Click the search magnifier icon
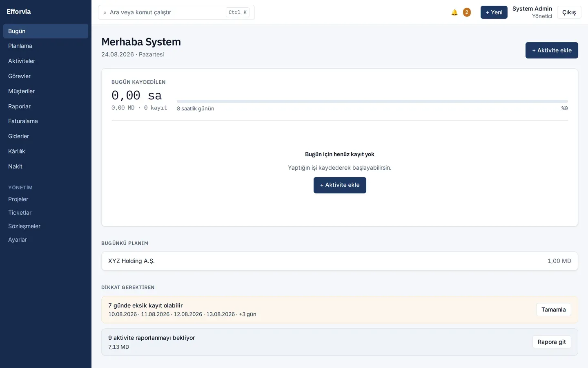The height and width of the screenshot is (368, 588). pyautogui.click(x=105, y=13)
